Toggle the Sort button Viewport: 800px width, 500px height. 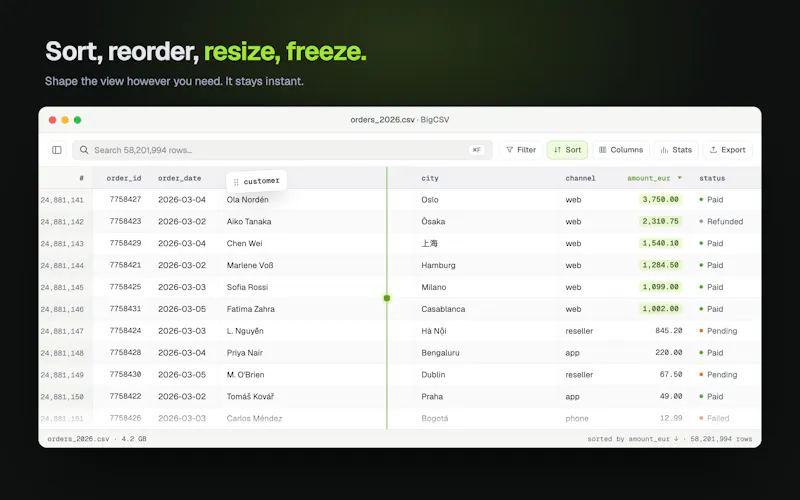567,150
